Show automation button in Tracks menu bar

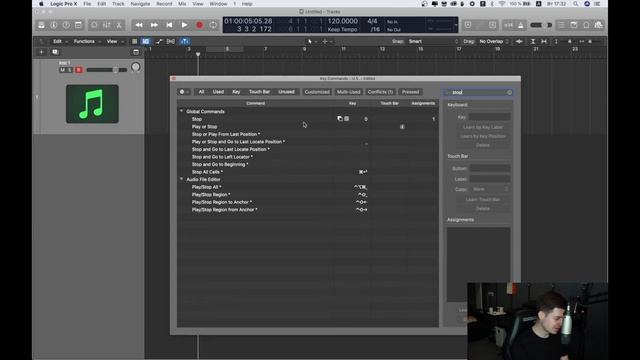[x=159, y=42]
